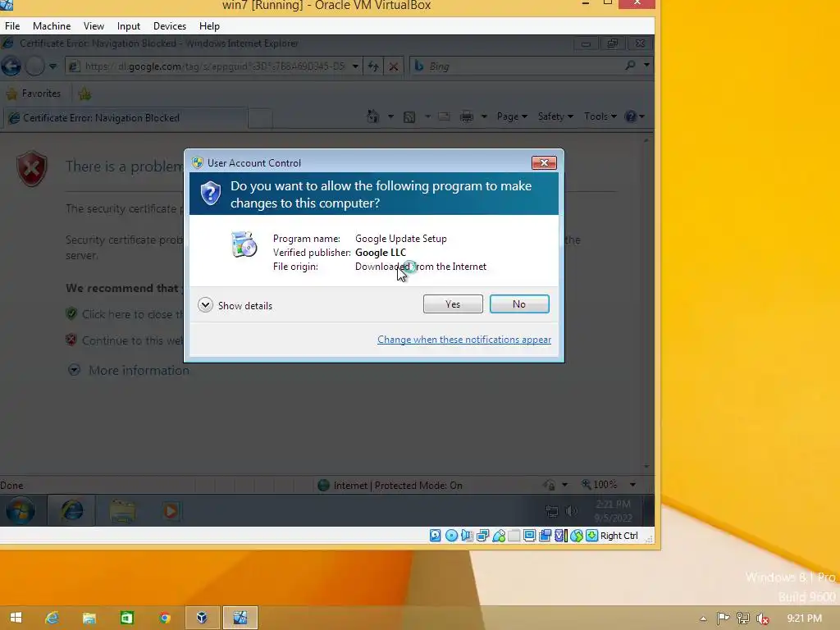
Task: Click the muted volume tray icon
Action: pyautogui.click(x=762, y=619)
